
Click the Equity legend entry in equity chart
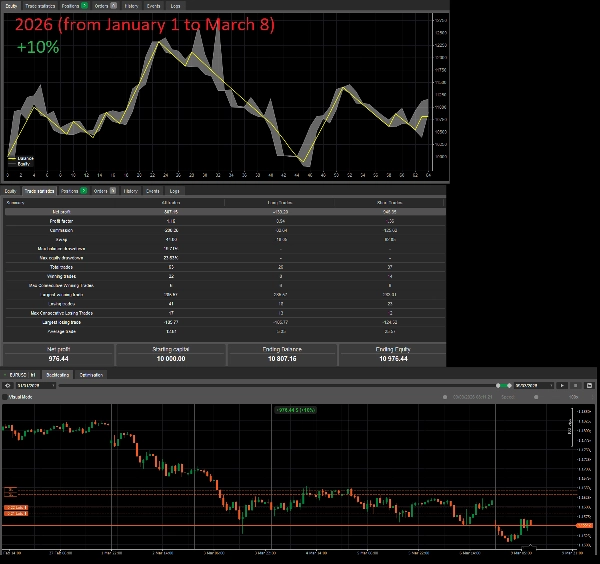pyautogui.click(x=19, y=164)
